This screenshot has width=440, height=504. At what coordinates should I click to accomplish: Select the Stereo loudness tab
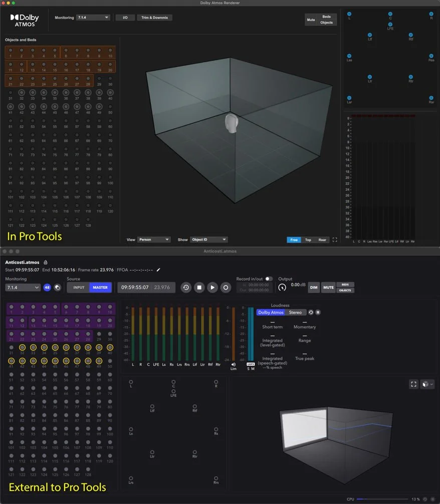click(296, 312)
